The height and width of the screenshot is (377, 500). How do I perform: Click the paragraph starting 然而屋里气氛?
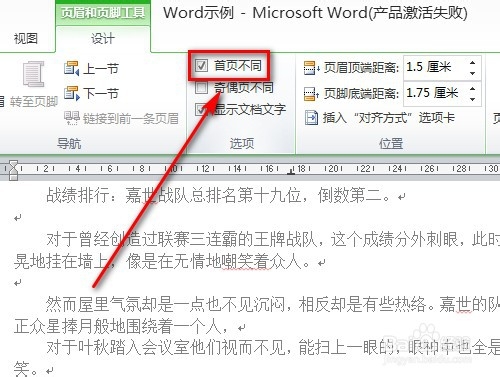(273, 304)
